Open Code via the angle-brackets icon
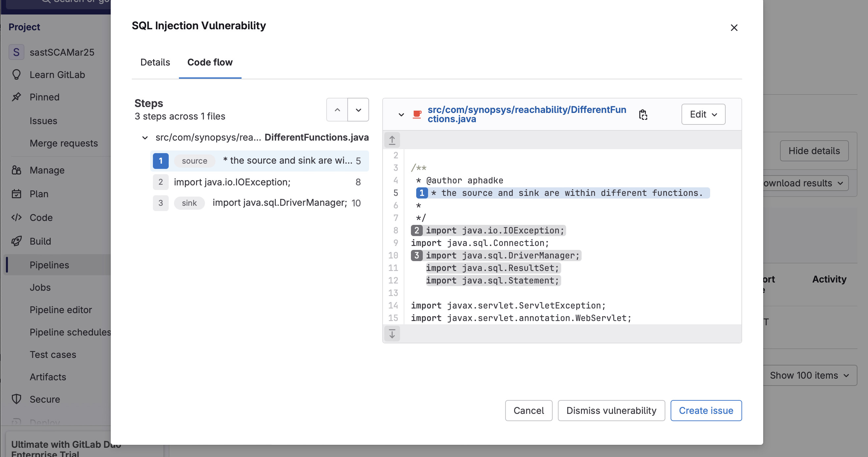The height and width of the screenshot is (457, 868). [17, 217]
